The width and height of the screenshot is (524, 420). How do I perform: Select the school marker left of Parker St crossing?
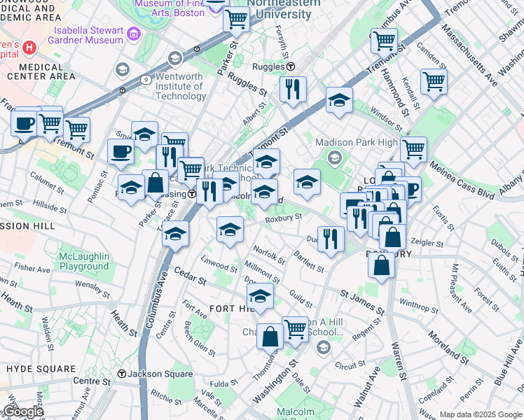(131, 188)
